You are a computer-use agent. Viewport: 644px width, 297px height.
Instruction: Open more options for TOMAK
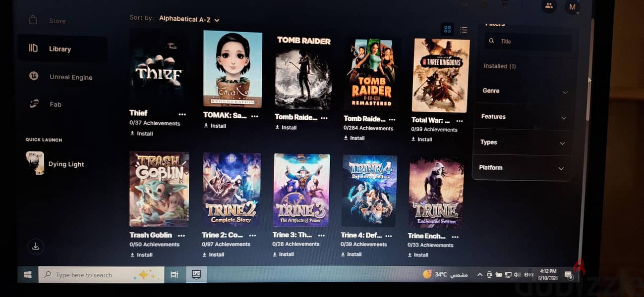point(254,116)
